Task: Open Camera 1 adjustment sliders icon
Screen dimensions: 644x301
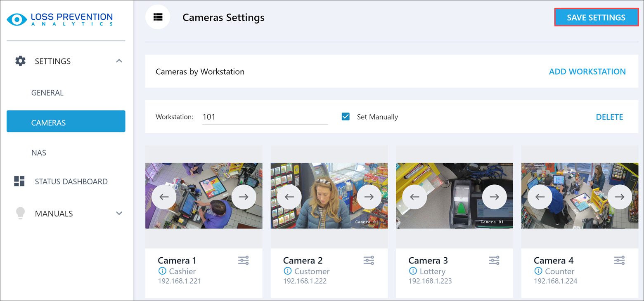Action: [x=243, y=260]
